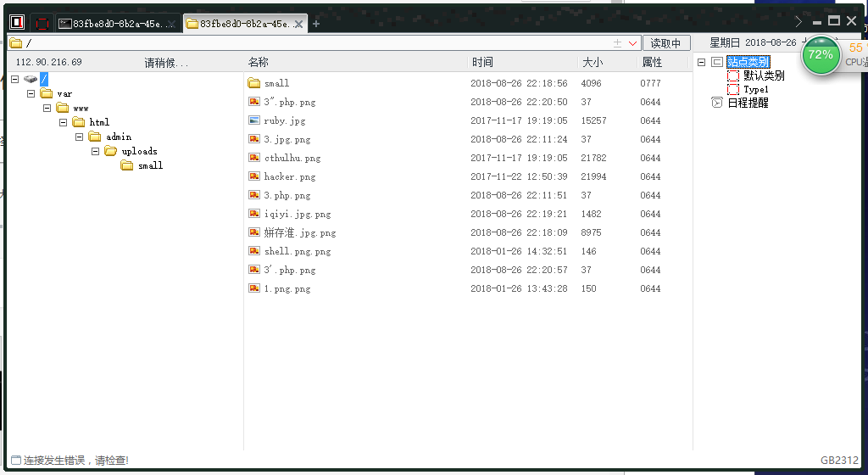Image resolution: width=868 pixels, height=475 pixels.
Task: Select file icon of 3.jpg.png
Action: (x=254, y=139)
